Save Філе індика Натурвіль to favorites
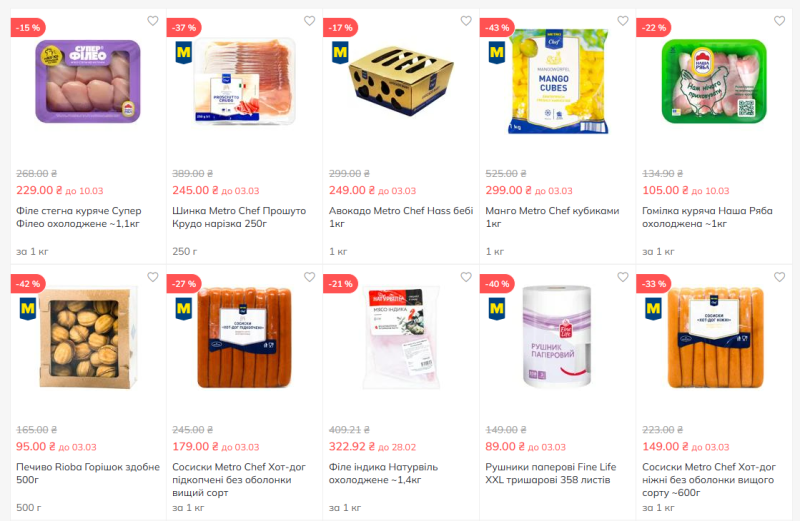 click(466, 277)
